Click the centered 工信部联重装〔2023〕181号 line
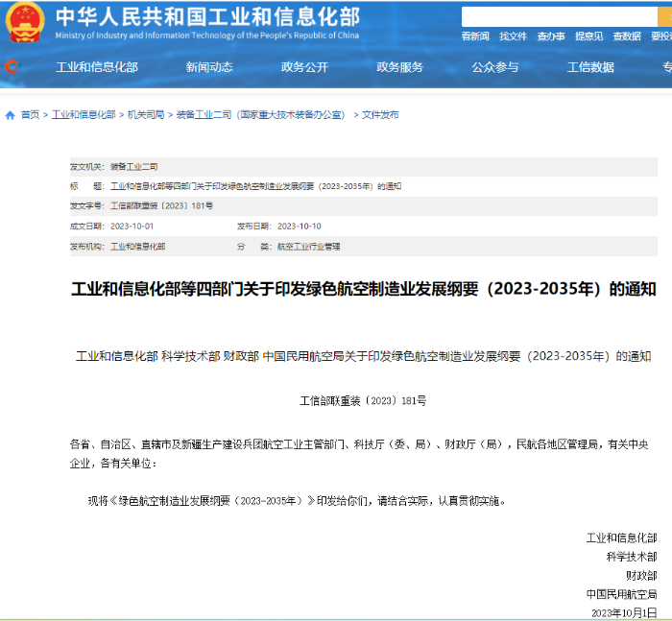Viewport: 672px width, 621px height. coord(363,401)
